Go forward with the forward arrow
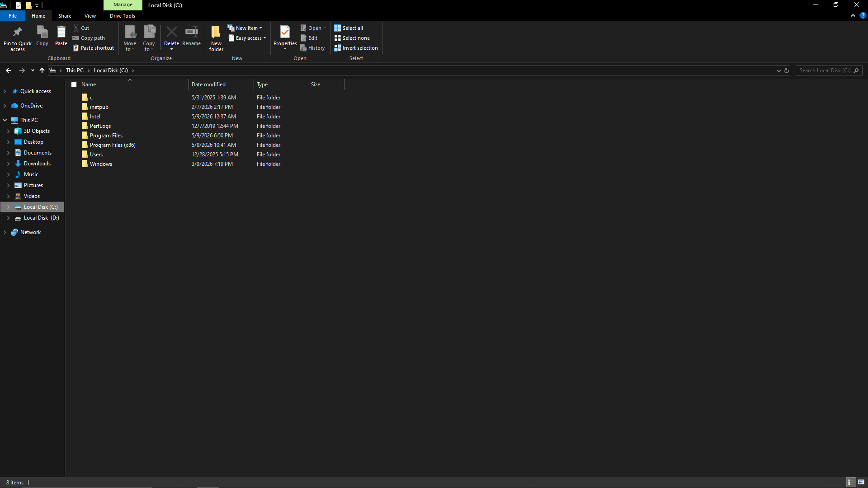Image resolution: width=868 pixels, height=488 pixels. pos(22,70)
